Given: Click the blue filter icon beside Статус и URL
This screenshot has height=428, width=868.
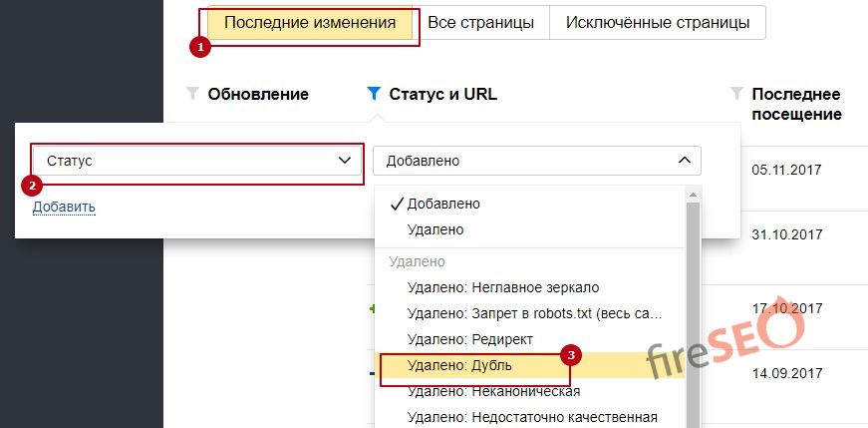Looking at the screenshot, I should pyautogui.click(x=375, y=94).
